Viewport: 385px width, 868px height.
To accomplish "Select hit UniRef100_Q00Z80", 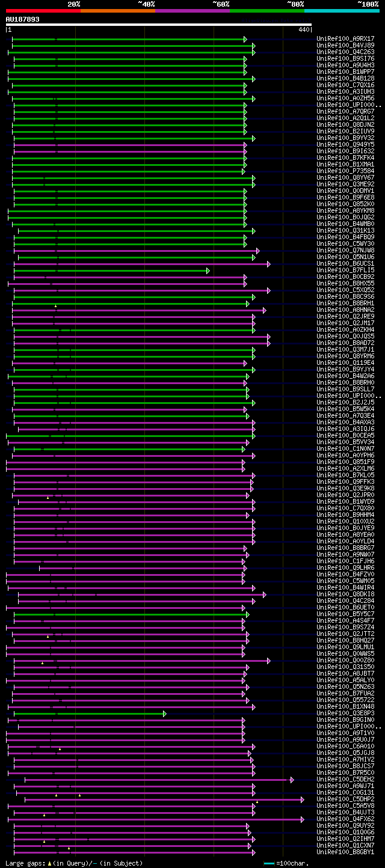I will (x=345, y=661).
